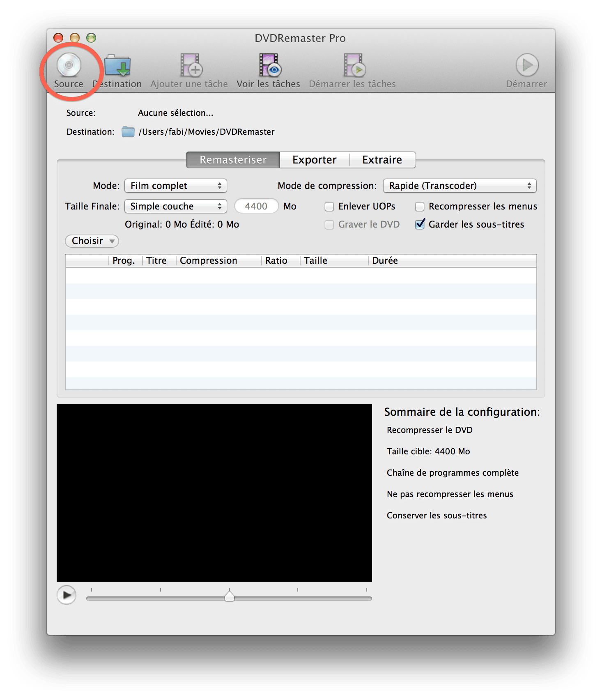602x700 pixels.
Task: Click the Aucune sélection... source text
Action: pyautogui.click(x=175, y=113)
